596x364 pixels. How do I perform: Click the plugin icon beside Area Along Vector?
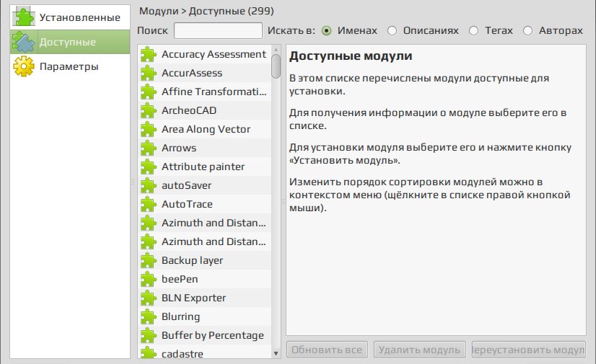tap(148, 129)
